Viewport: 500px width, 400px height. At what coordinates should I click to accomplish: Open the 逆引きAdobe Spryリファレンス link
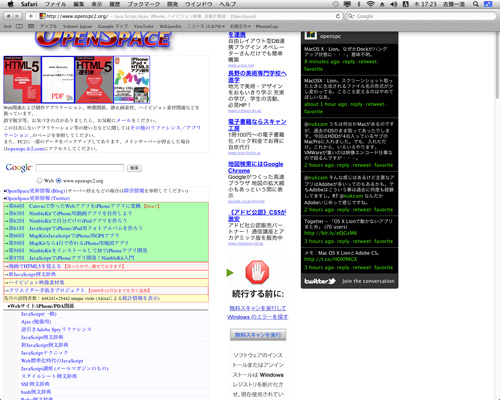(56, 329)
